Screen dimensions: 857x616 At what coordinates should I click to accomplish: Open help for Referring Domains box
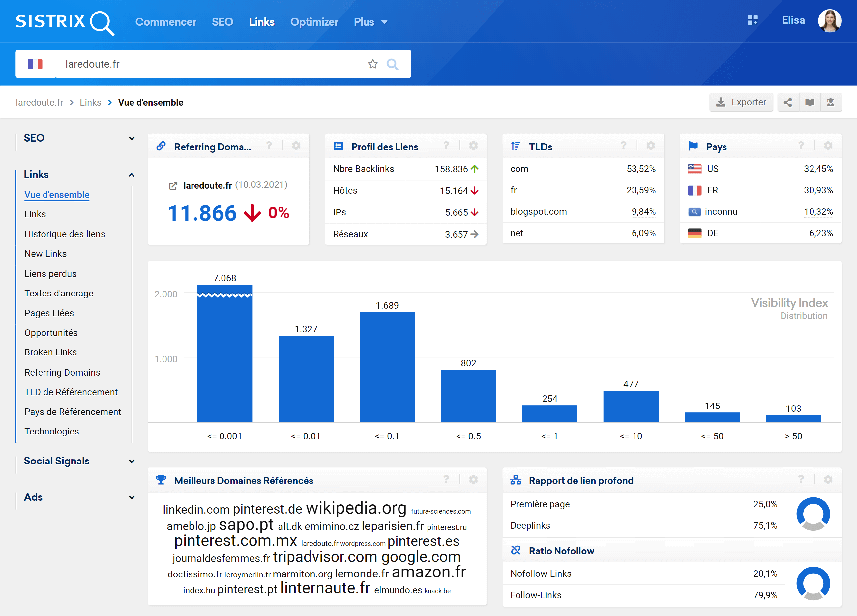point(269,146)
